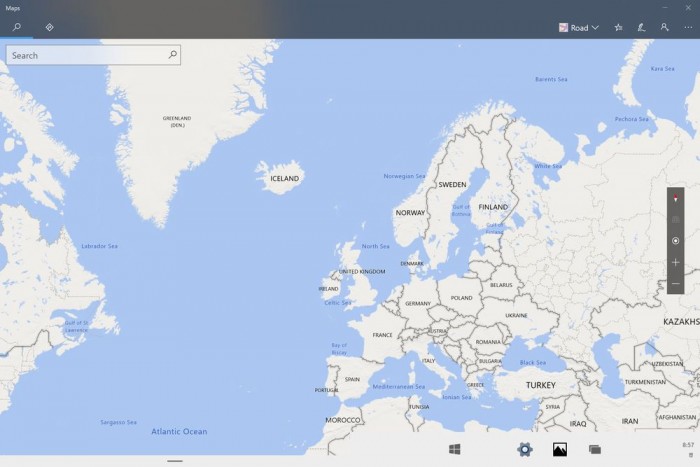
Task: Click the ROMANIA label
Action: (488, 342)
